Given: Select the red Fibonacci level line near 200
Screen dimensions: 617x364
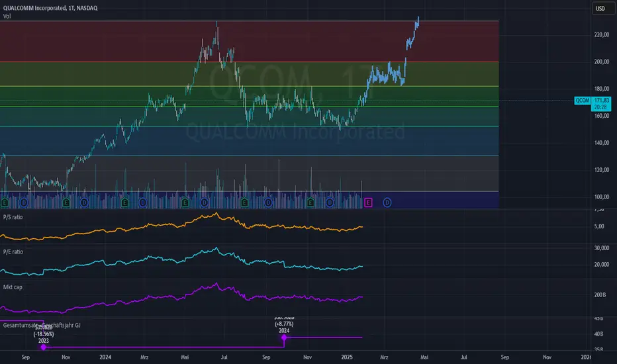Looking at the screenshot, I should (249, 62).
